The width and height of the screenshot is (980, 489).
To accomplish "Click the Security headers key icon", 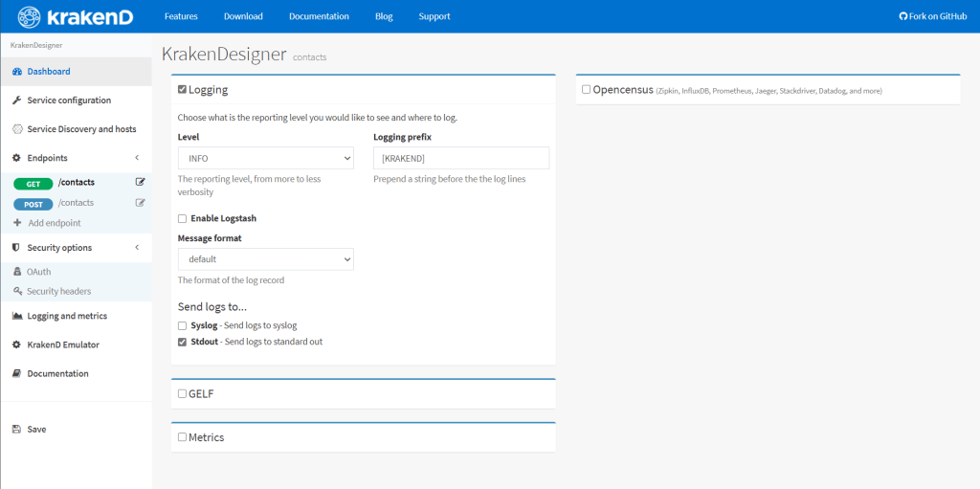I will pos(17,292).
